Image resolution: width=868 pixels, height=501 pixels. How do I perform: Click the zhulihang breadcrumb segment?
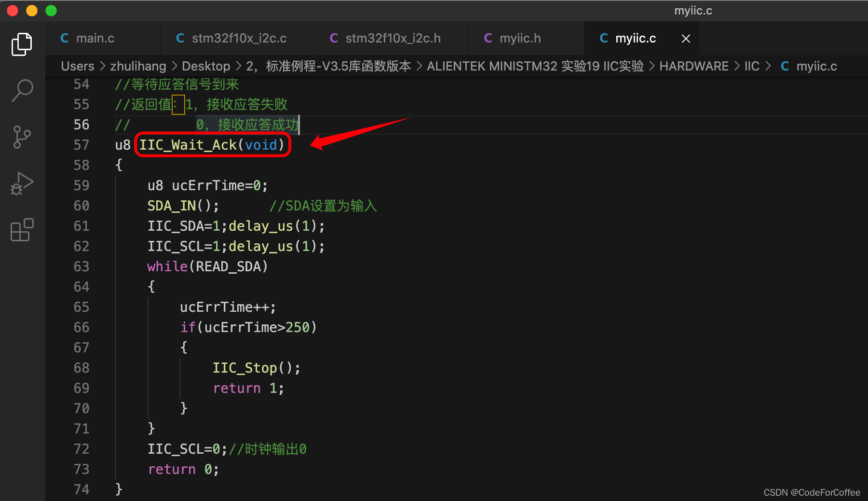[x=138, y=66]
